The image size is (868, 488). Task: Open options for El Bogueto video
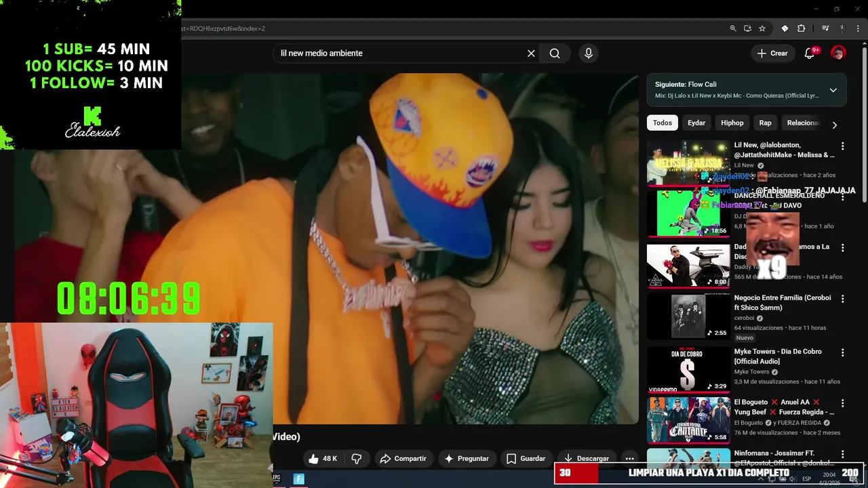[x=843, y=403]
